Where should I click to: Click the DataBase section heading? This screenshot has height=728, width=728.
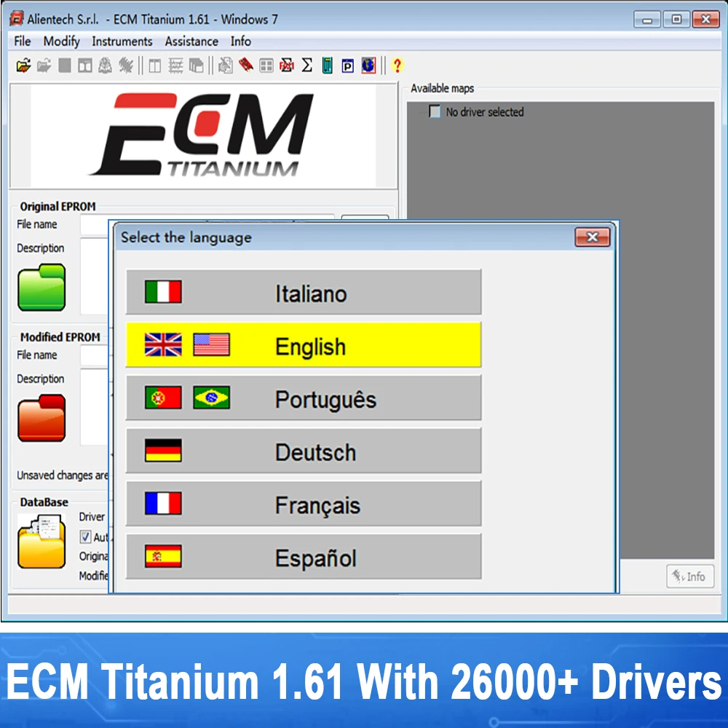point(44,502)
